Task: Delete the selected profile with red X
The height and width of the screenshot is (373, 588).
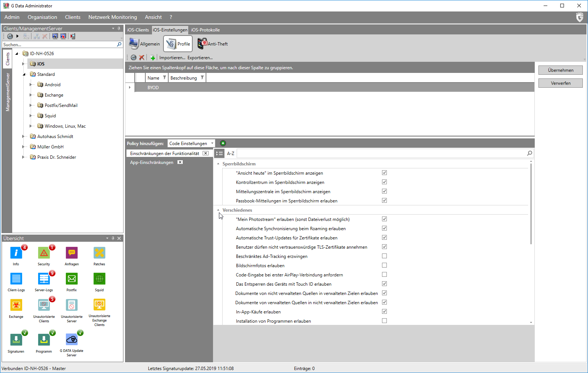Action: pos(142,57)
